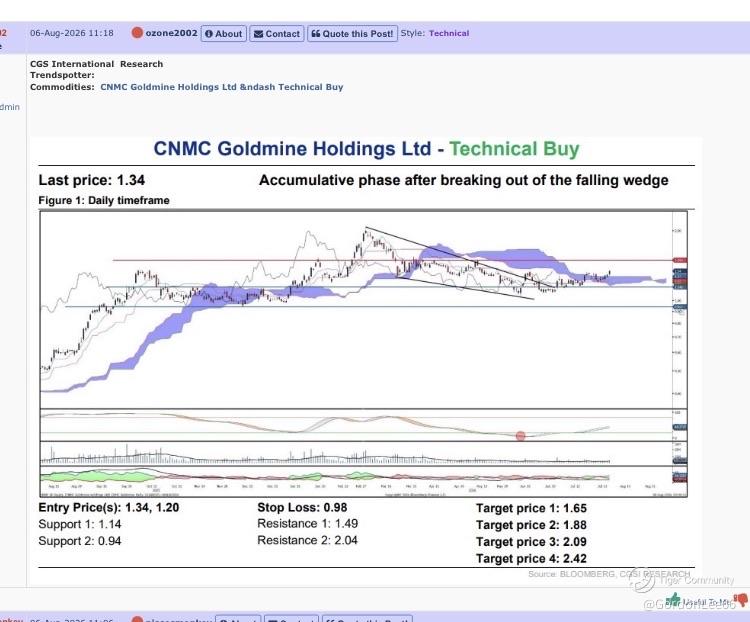Click 'Entry Price(s): 1.34, 1.20' text
Viewport: 750px width, 622px height.
109,508
